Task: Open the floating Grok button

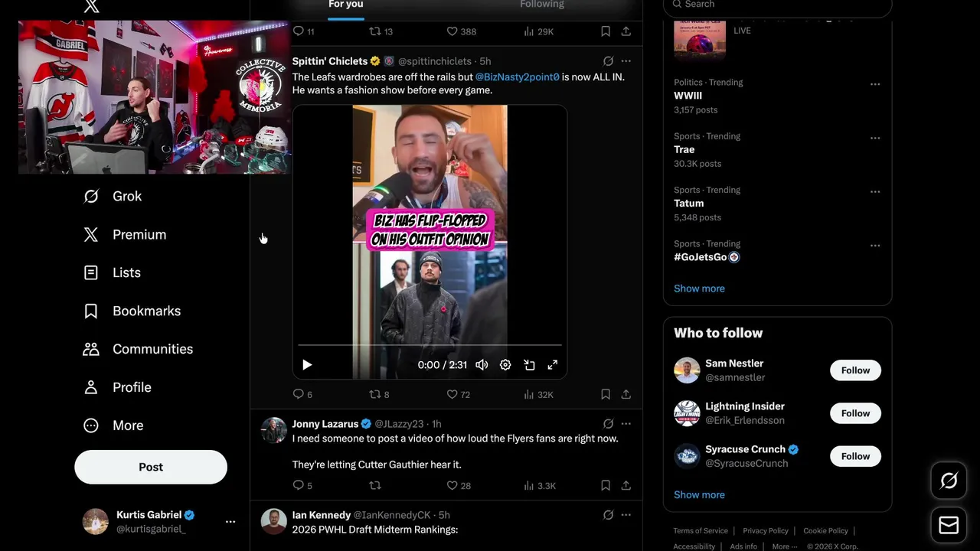Action: [949, 481]
